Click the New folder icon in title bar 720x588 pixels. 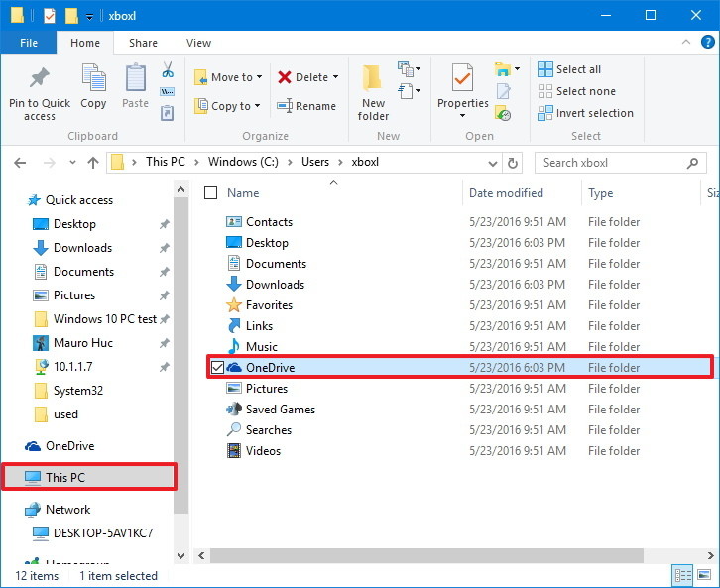coord(71,16)
